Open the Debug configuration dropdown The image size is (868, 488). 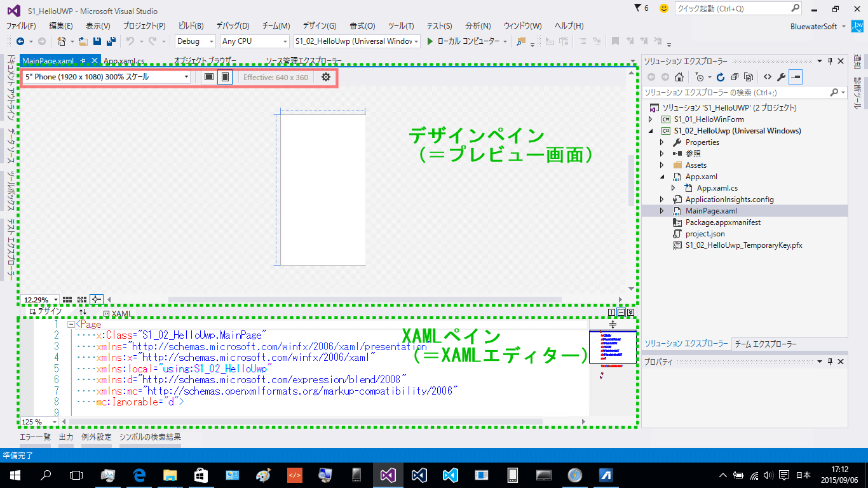(x=196, y=41)
